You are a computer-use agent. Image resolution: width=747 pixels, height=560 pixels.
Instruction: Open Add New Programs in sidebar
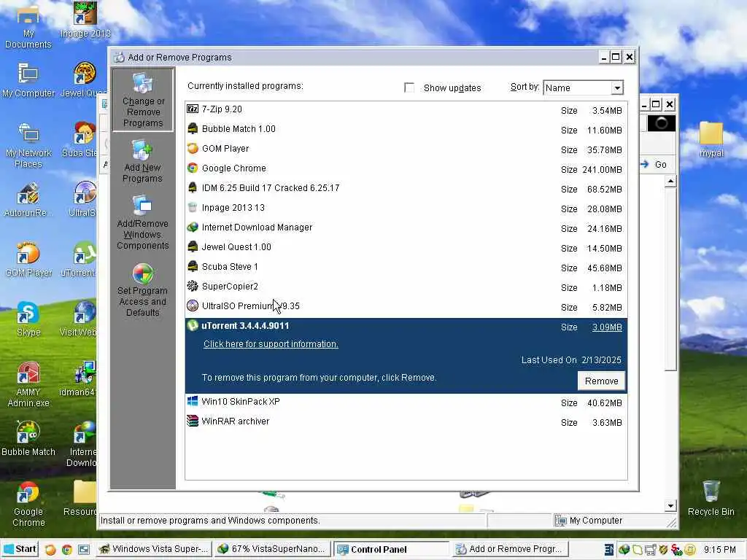coord(142,161)
